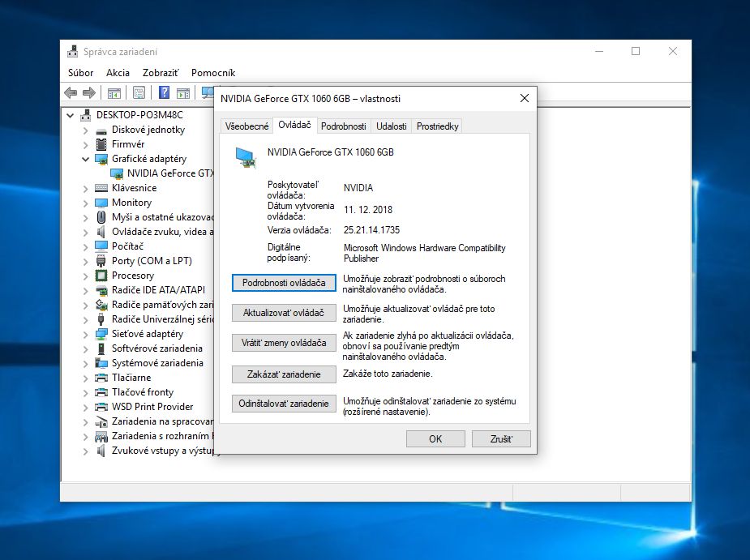The height and width of the screenshot is (560, 750).
Task: Switch to the Všeobecné tab
Action: point(246,126)
